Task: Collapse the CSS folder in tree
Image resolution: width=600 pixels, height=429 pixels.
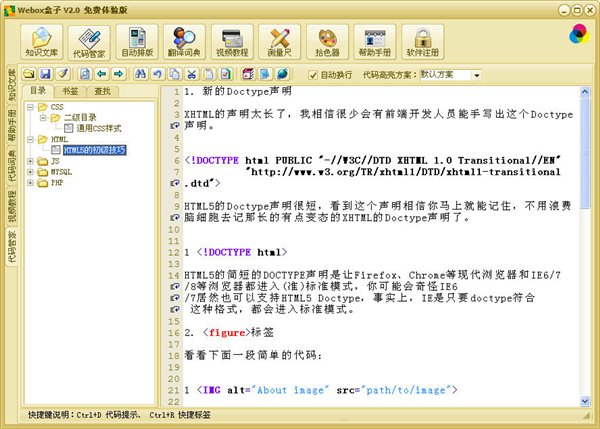Action: click(30, 107)
